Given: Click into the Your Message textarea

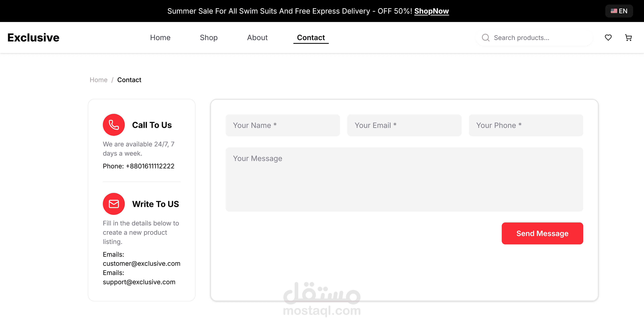Looking at the screenshot, I should click(x=404, y=179).
